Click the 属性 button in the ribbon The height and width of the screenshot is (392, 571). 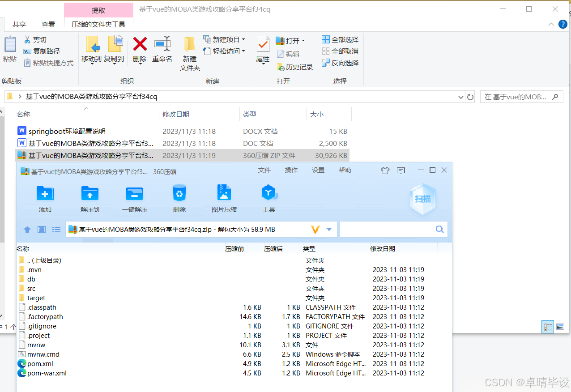[x=263, y=50]
